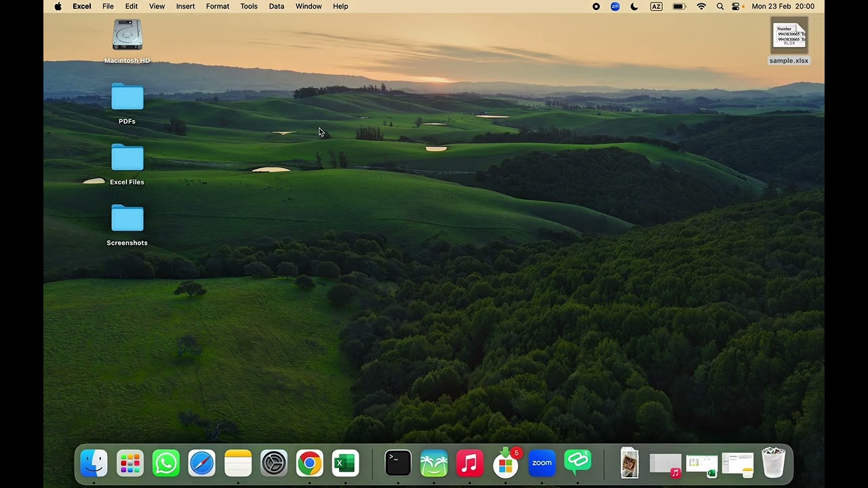The width and height of the screenshot is (868, 488).
Task: Click the date and time clock
Action: 783,7
